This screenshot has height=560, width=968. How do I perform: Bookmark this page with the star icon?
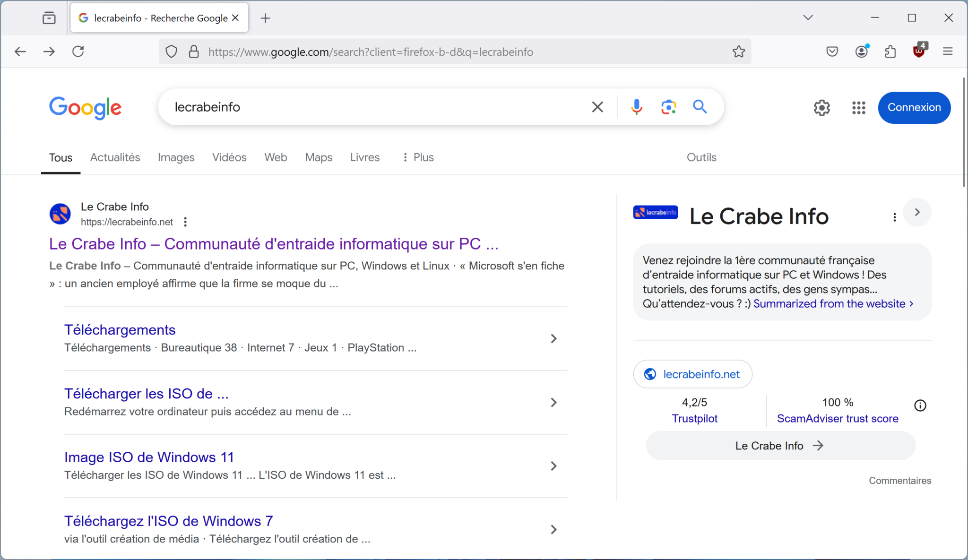[x=738, y=52]
